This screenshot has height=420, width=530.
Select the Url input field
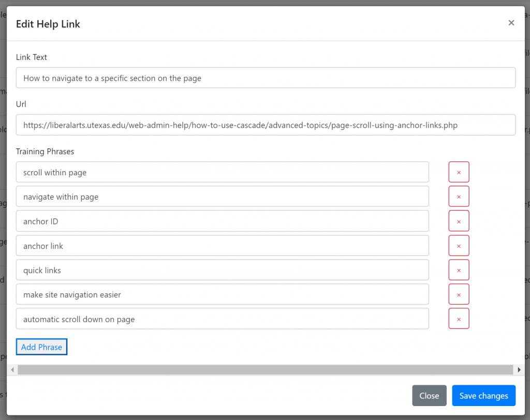click(x=265, y=125)
